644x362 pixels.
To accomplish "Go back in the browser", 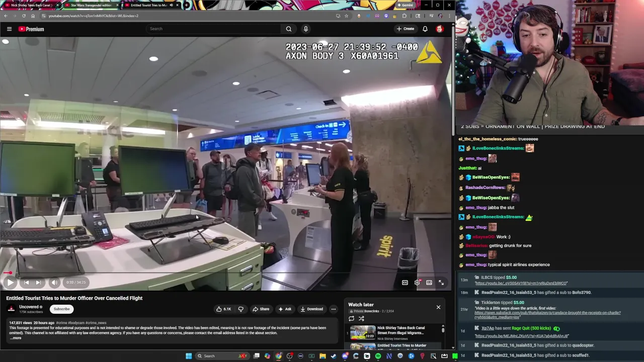I will [x=6, y=16].
